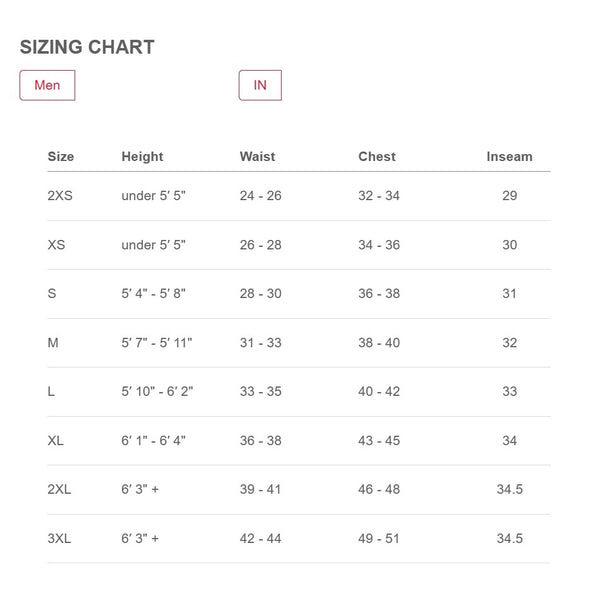Click the 40 - 42 chest cell

click(x=379, y=392)
